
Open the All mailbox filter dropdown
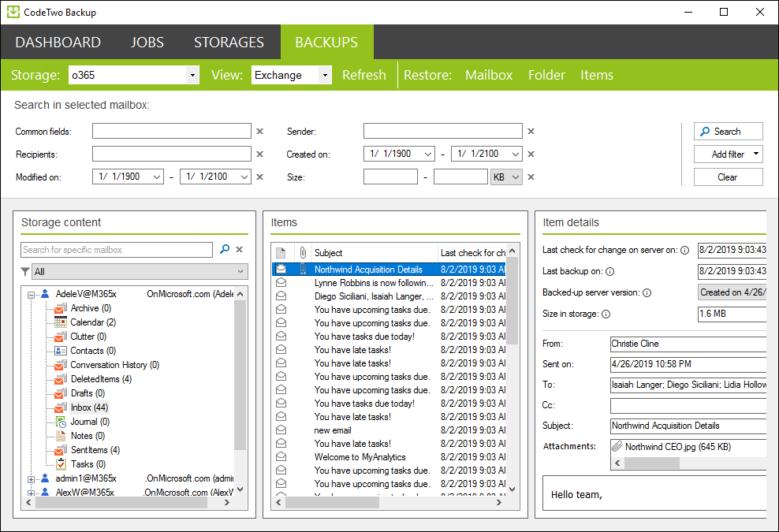[x=140, y=272]
